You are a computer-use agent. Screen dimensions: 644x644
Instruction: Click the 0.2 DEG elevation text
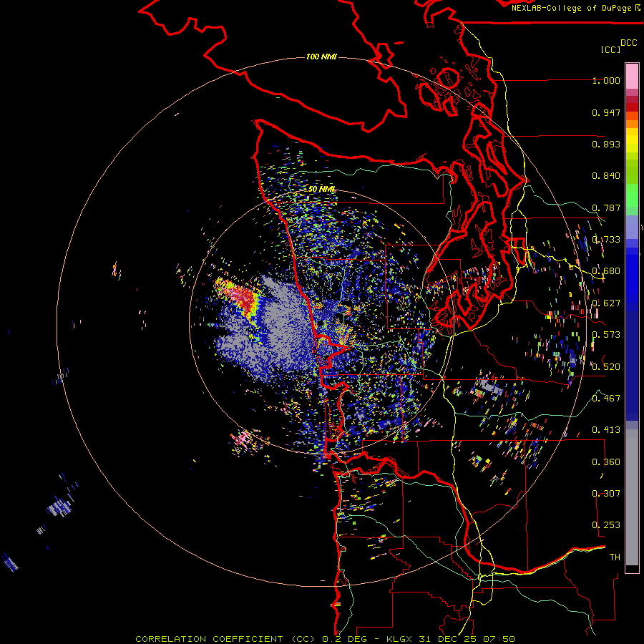(x=344, y=639)
